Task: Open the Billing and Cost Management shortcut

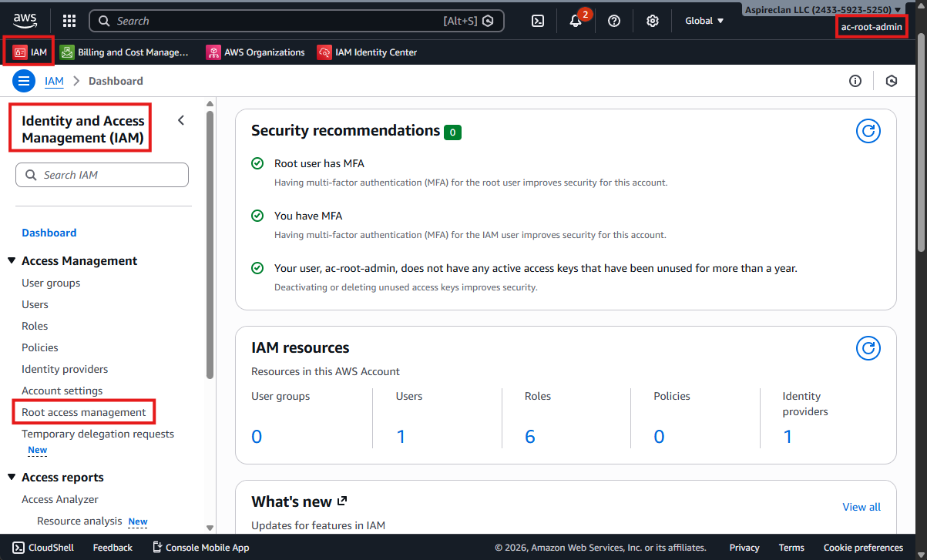Action: click(x=124, y=52)
